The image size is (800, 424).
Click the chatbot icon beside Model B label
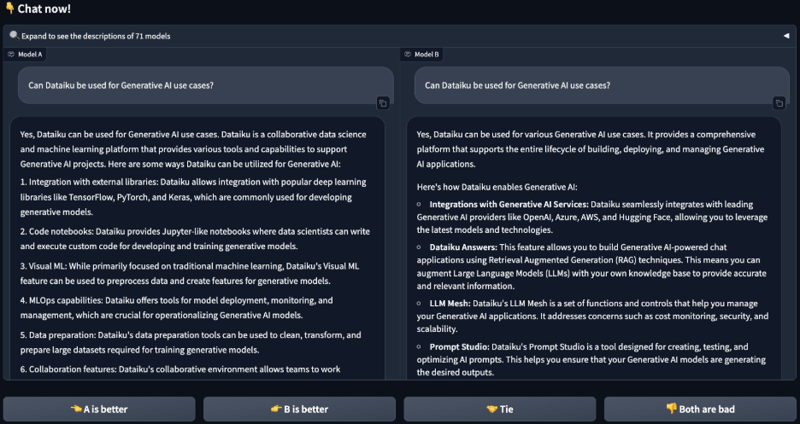pyautogui.click(x=407, y=54)
